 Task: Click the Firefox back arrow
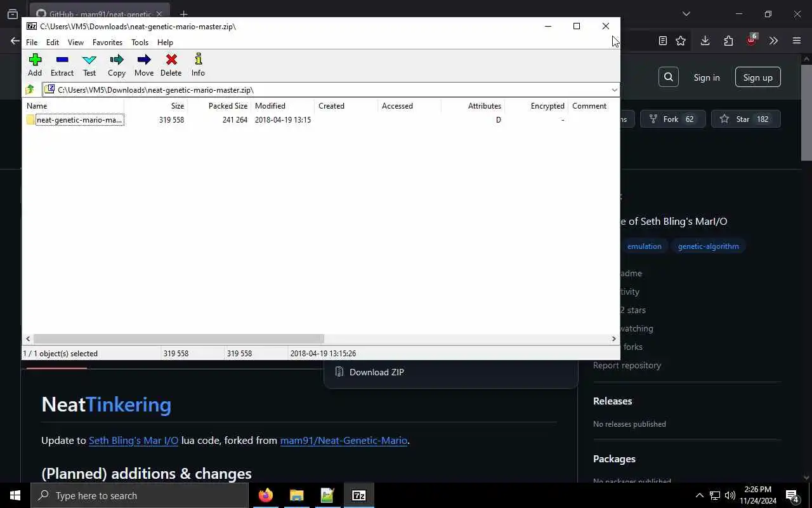[15, 41]
